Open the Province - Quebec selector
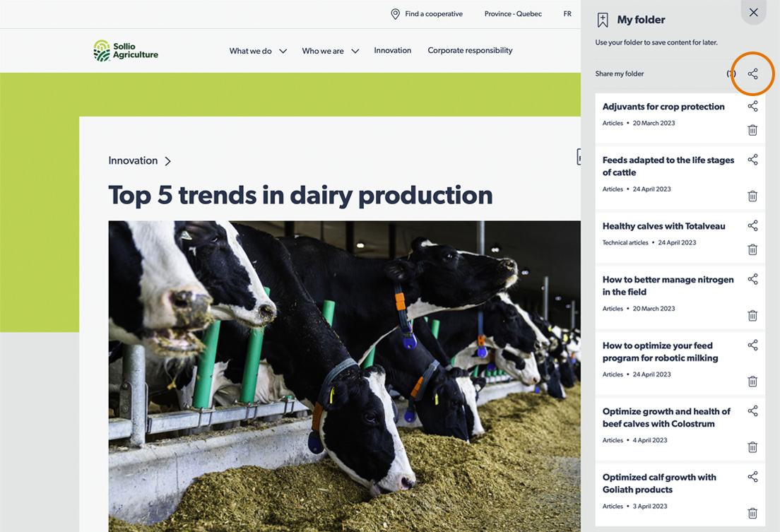The height and width of the screenshot is (532, 780). [513, 14]
